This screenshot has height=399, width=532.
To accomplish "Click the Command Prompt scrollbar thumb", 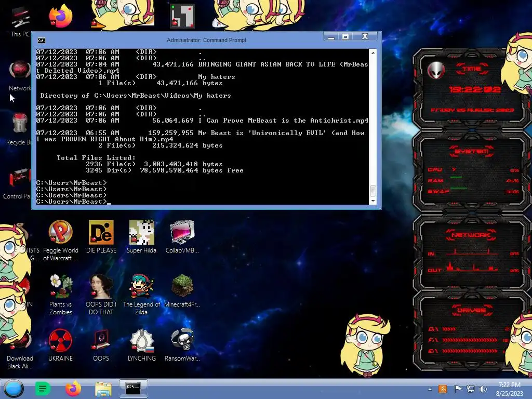I will (x=373, y=190).
